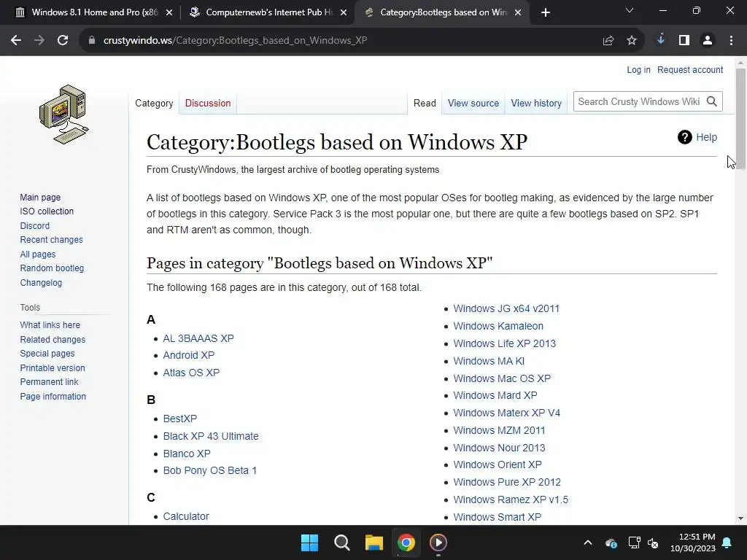Click Chrome icon in taskbar
Screen dimensions: 747x560
coord(406,542)
